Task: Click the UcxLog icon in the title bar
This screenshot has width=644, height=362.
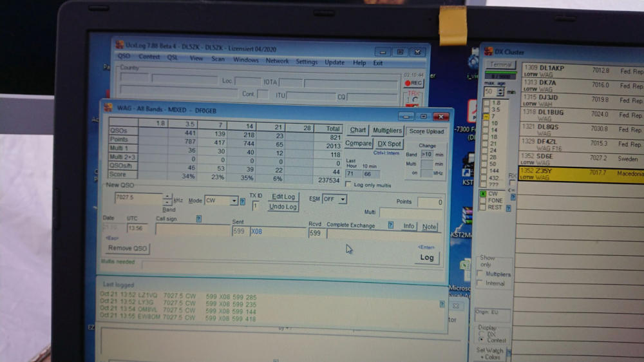Action: (119, 45)
